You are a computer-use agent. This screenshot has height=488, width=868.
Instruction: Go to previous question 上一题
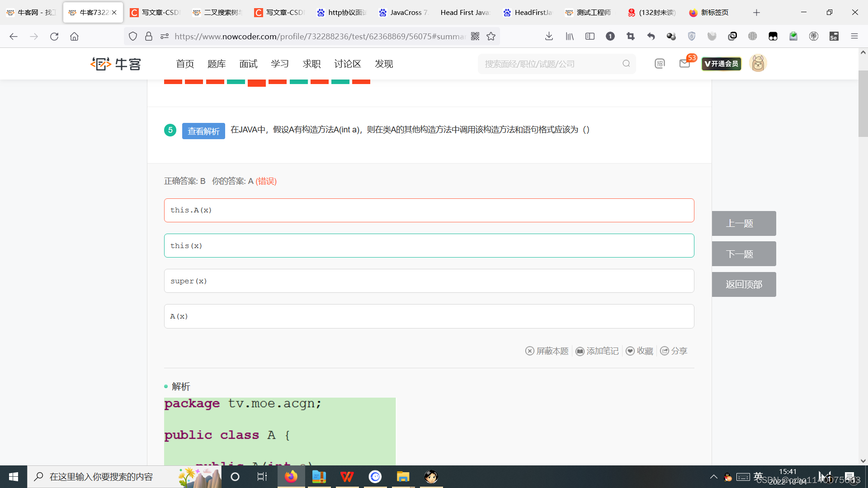(744, 223)
